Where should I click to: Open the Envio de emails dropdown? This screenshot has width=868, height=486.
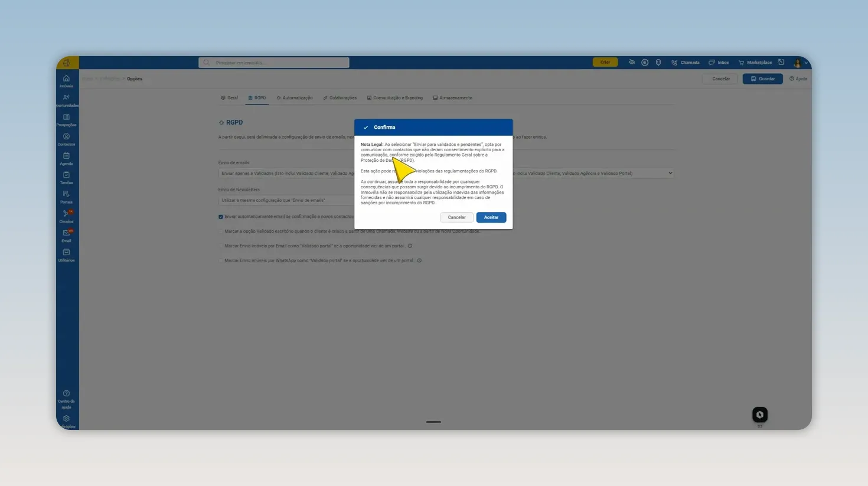(286, 173)
